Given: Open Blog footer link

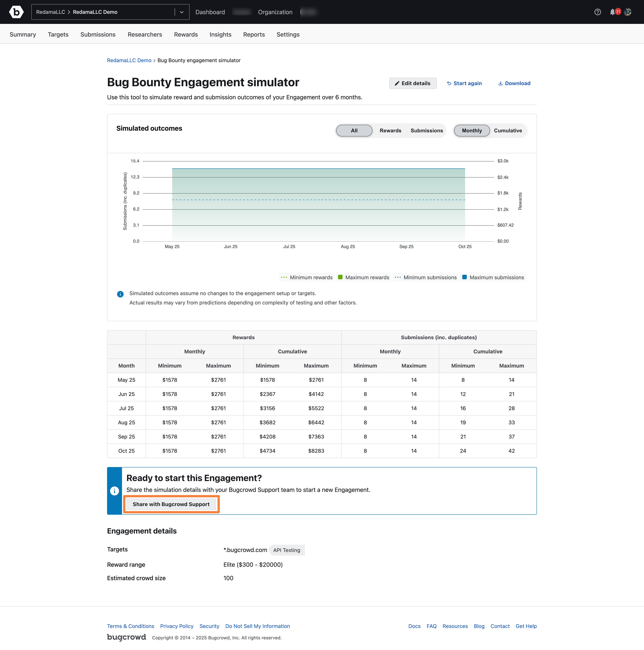Looking at the screenshot, I should (x=479, y=626).
